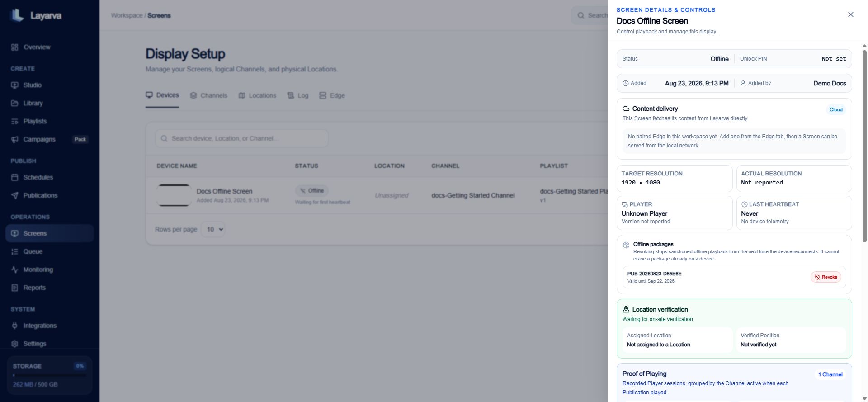Click the Unknown Player text
Screen dimensions: 868x402
tap(644, 213)
